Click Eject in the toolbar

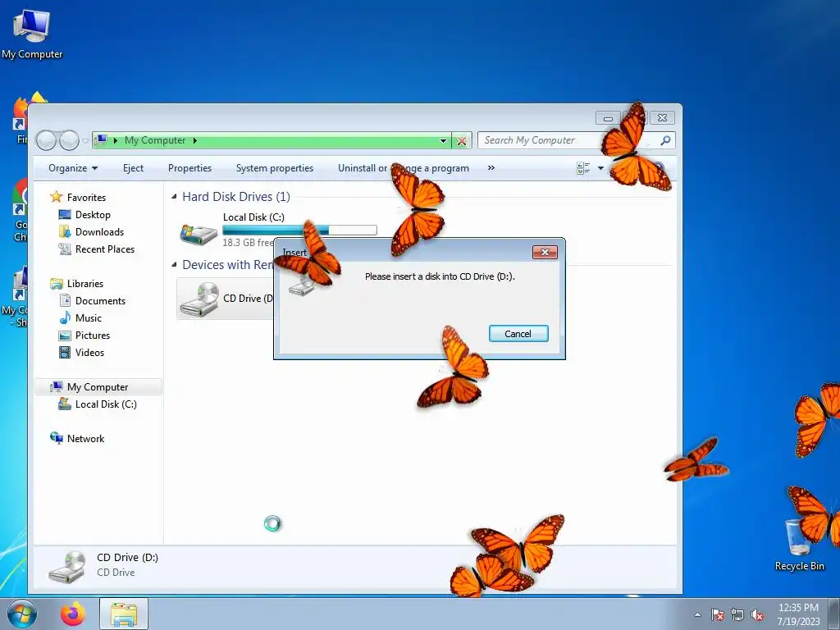pos(133,168)
